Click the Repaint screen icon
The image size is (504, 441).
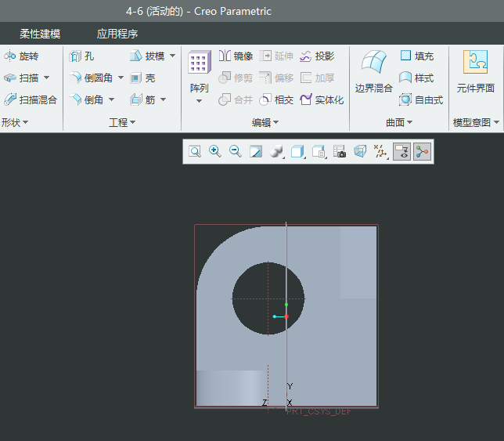tap(256, 151)
